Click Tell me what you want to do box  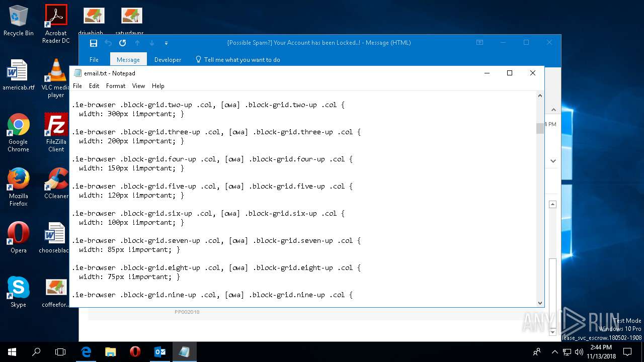(237, 59)
